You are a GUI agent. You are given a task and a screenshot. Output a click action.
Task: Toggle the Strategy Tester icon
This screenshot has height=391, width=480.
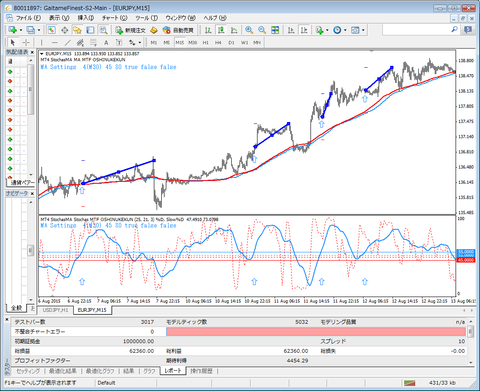103,30
